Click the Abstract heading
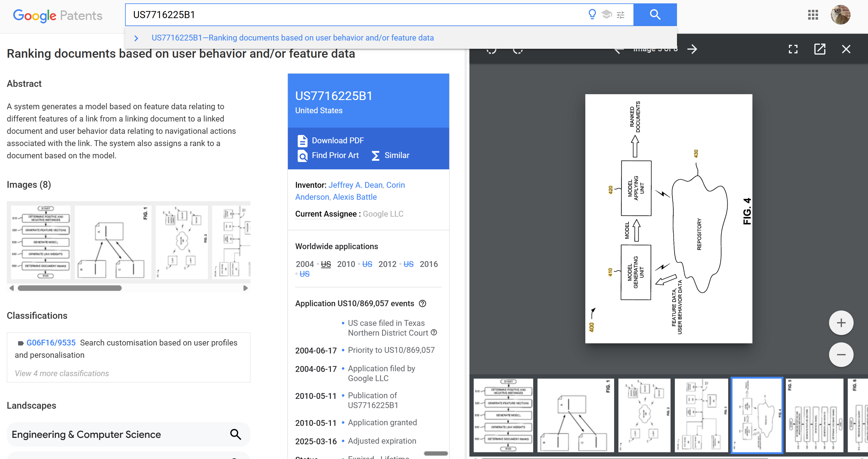 coord(24,84)
